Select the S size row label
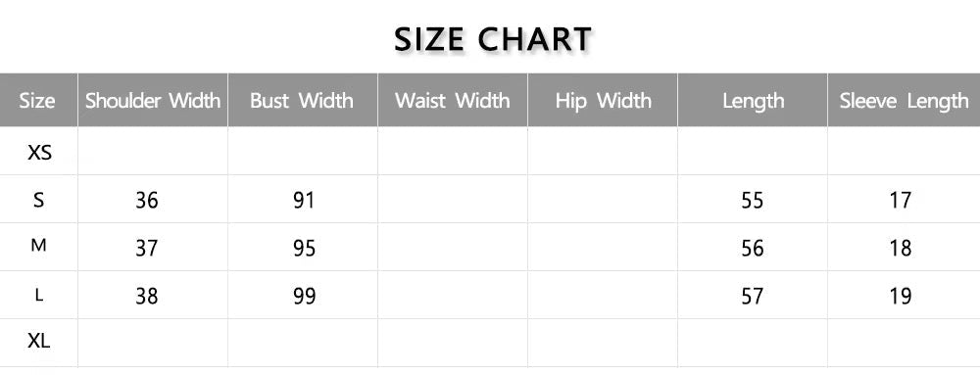 coord(39,201)
